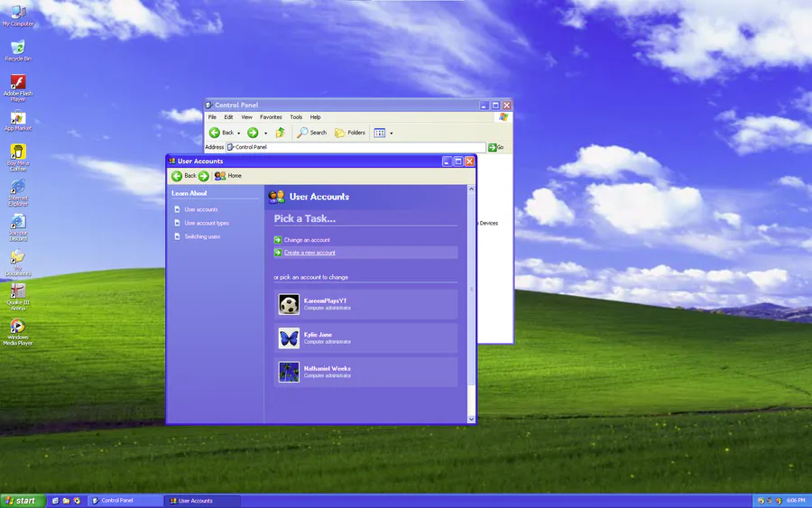Click scrollbar up arrow in User Accounts
Screen dimensions: 812x508
(x=471, y=189)
